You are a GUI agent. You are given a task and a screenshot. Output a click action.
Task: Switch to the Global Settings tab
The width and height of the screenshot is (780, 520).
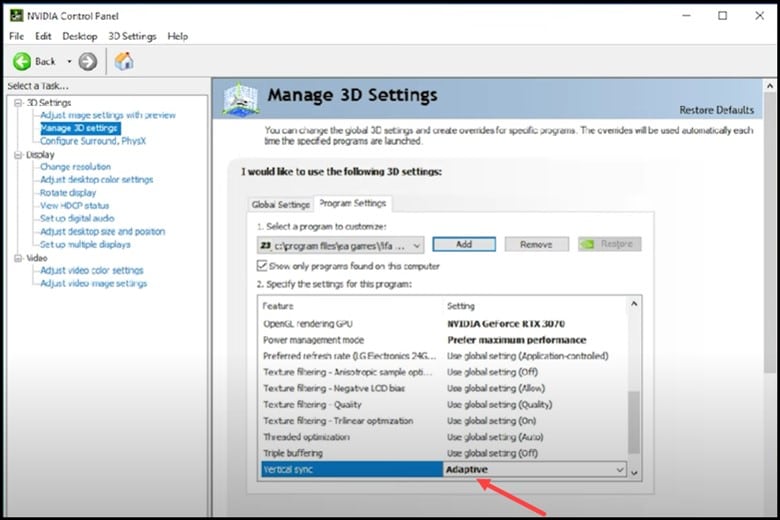click(x=280, y=204)
